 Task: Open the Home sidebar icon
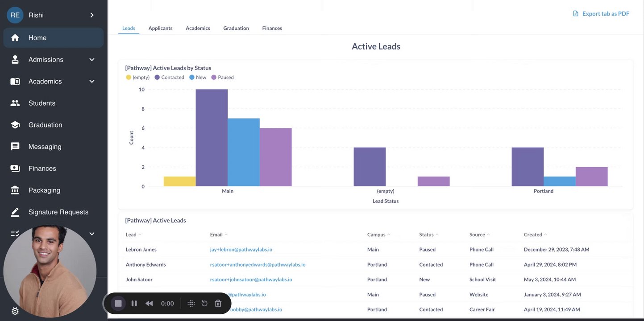pos(15,38)
